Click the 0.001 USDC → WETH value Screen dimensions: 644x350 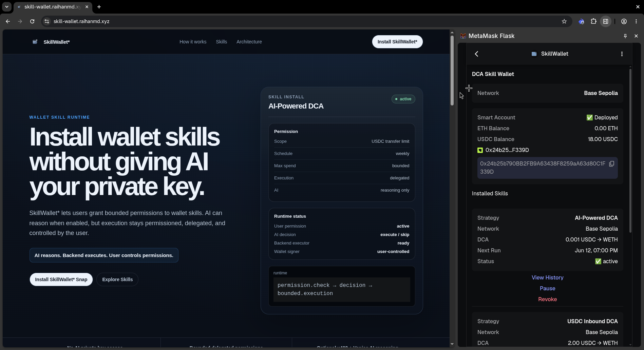point(591,239)
